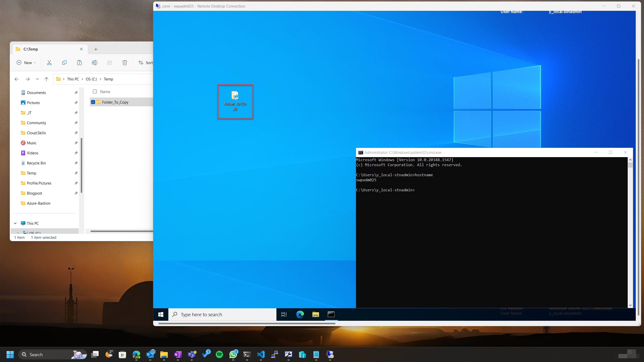Open Outlook from local taskbar
Image resolution: width=644 pixels, height=362 pixels.
[150, 354]
